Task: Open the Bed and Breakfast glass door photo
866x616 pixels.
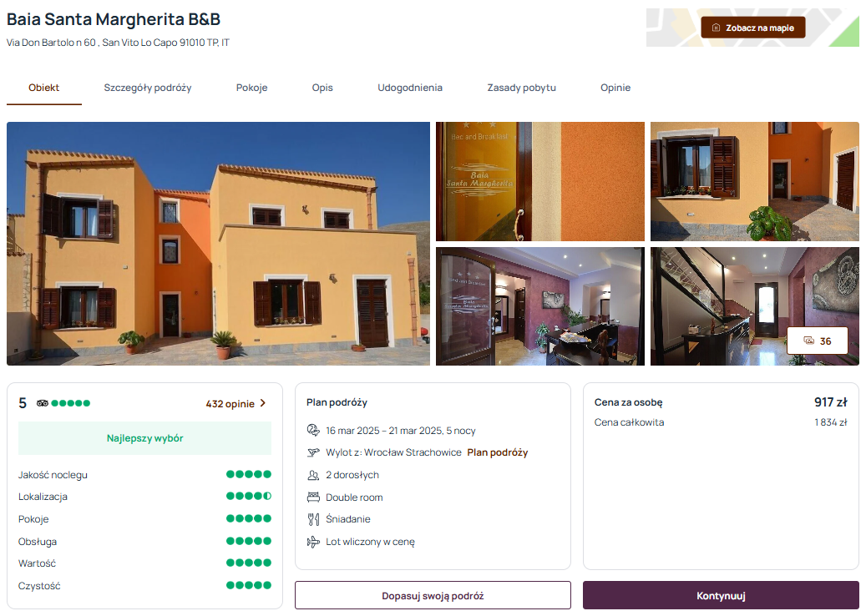Action: (539, 182)
